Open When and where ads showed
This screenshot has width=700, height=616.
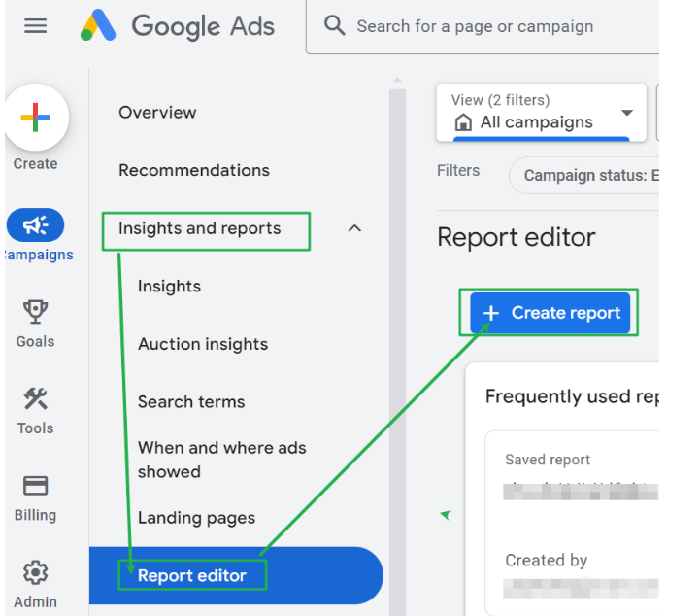222,460
